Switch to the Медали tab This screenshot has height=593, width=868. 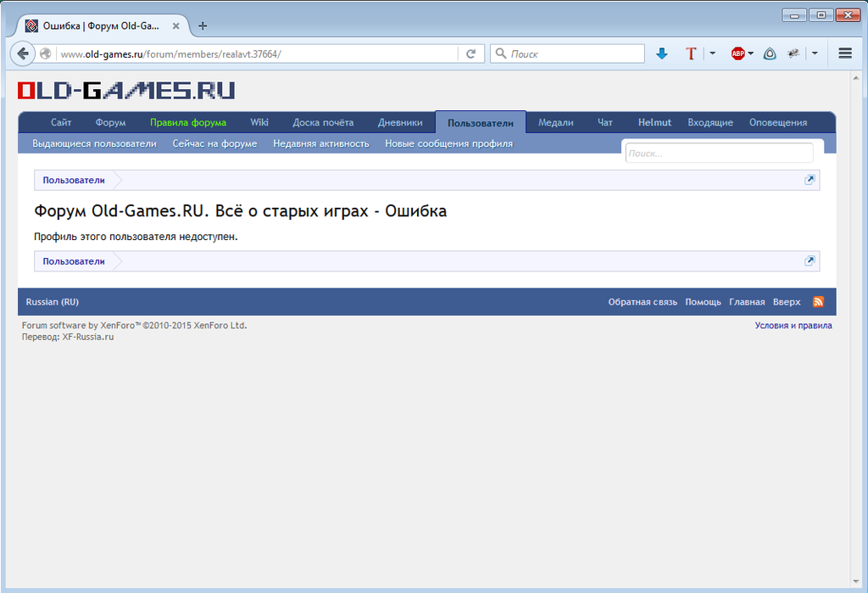(555, 122)
